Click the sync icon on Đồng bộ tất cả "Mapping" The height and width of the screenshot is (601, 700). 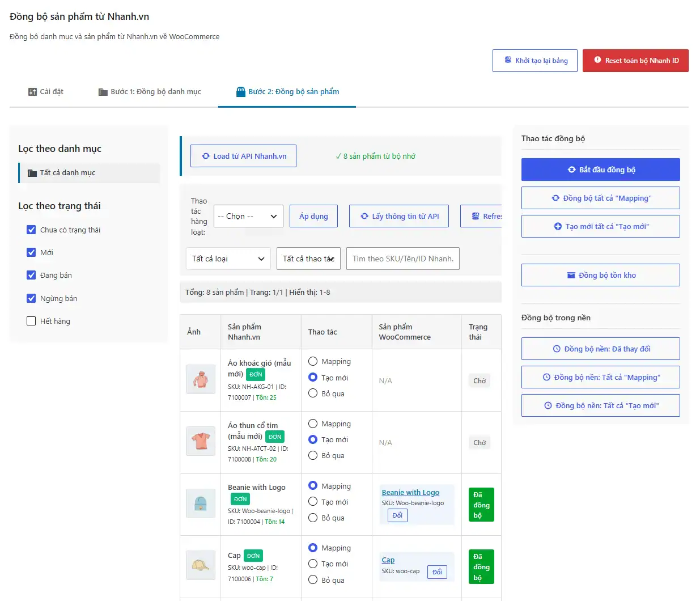tap(555, 198)
